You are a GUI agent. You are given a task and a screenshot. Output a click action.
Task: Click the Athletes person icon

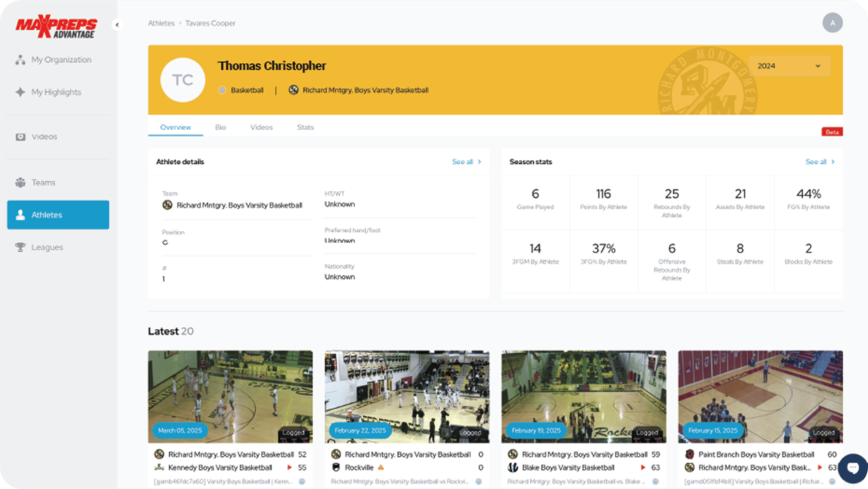coord(20,215)
